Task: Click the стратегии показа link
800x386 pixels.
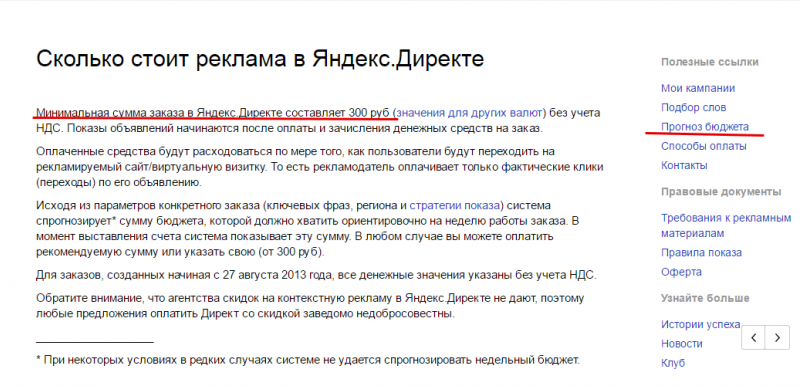Action: 455,205
